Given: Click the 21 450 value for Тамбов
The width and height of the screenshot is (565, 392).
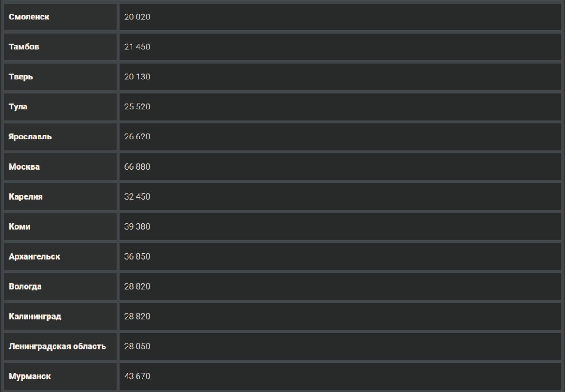Looking at the screenshot, I should coord(137,47).
